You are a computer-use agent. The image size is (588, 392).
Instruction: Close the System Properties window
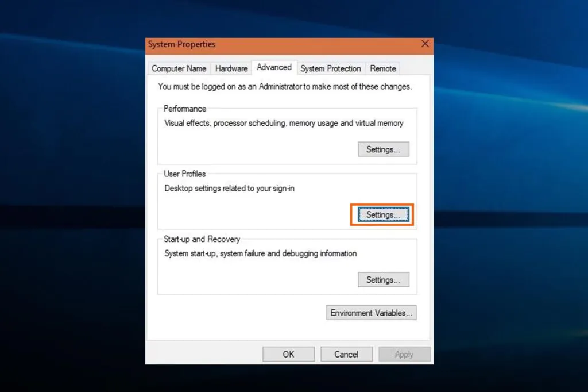(x=425, y=44)
